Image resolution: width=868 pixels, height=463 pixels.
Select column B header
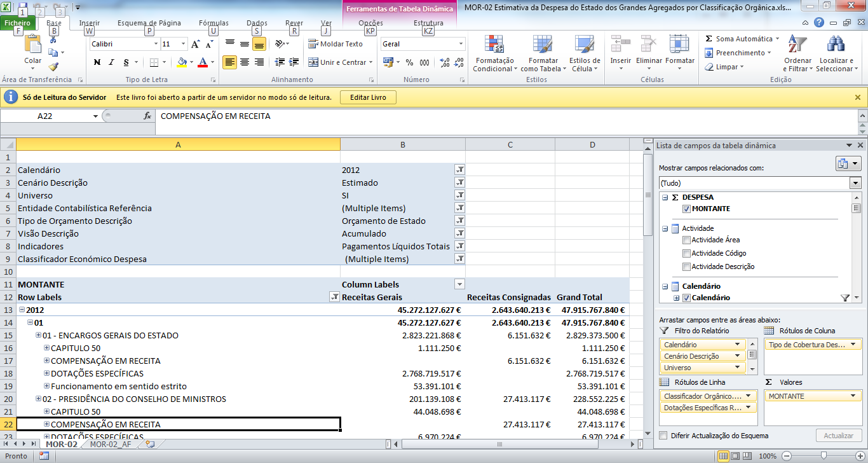(x=403, y=144)
